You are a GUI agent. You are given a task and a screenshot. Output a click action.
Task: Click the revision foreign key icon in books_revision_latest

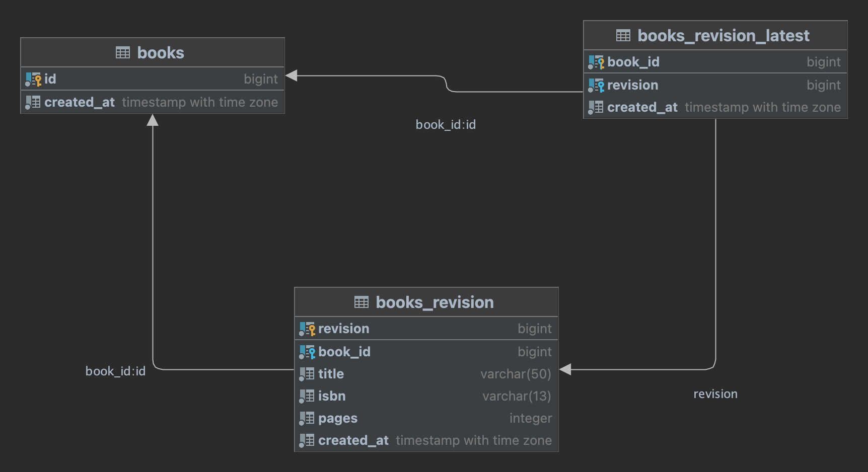pos(596,86)
